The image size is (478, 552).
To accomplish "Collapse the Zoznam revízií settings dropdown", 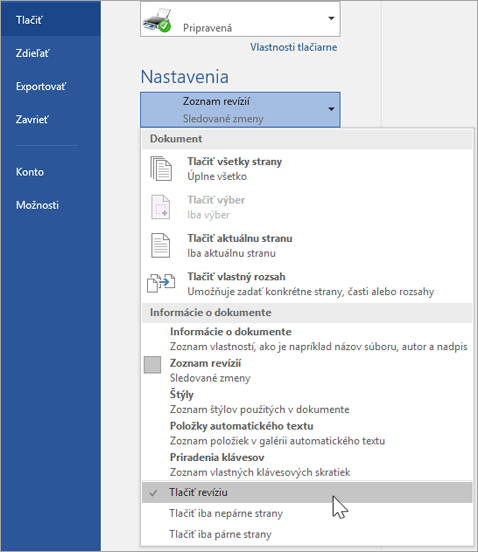I will (x=240, y=110).
